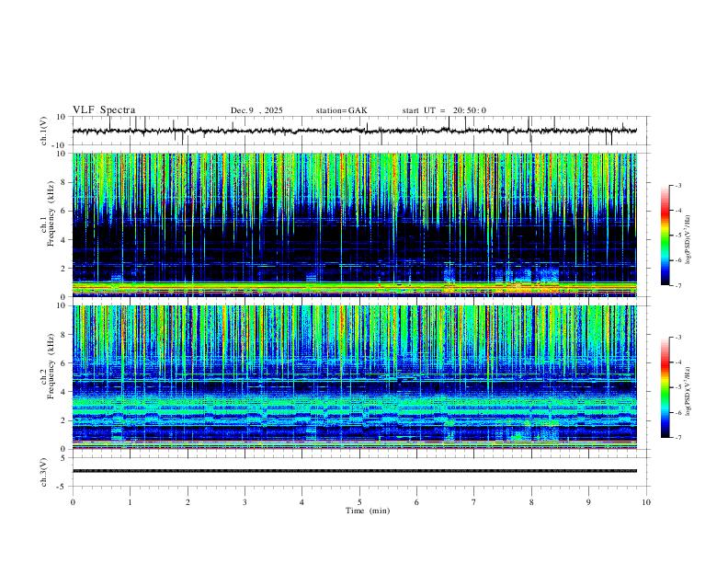Click the "-3" tick on the ch.2 colorbar
Viewport: 728px width, 563px height.
(x=677, y=338)
